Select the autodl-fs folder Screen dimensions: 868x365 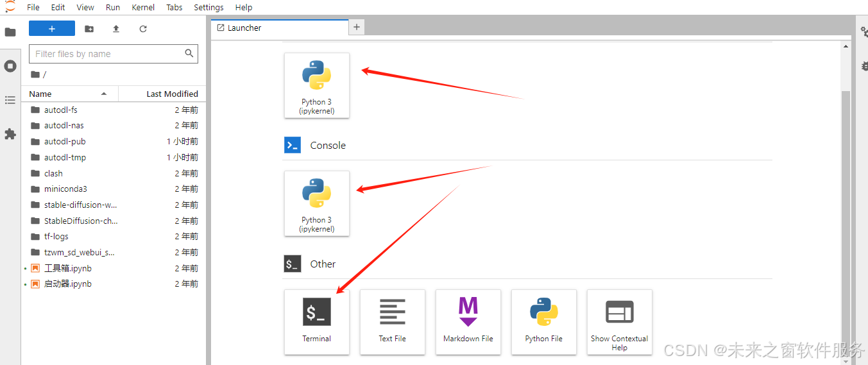tap(114, 110)
